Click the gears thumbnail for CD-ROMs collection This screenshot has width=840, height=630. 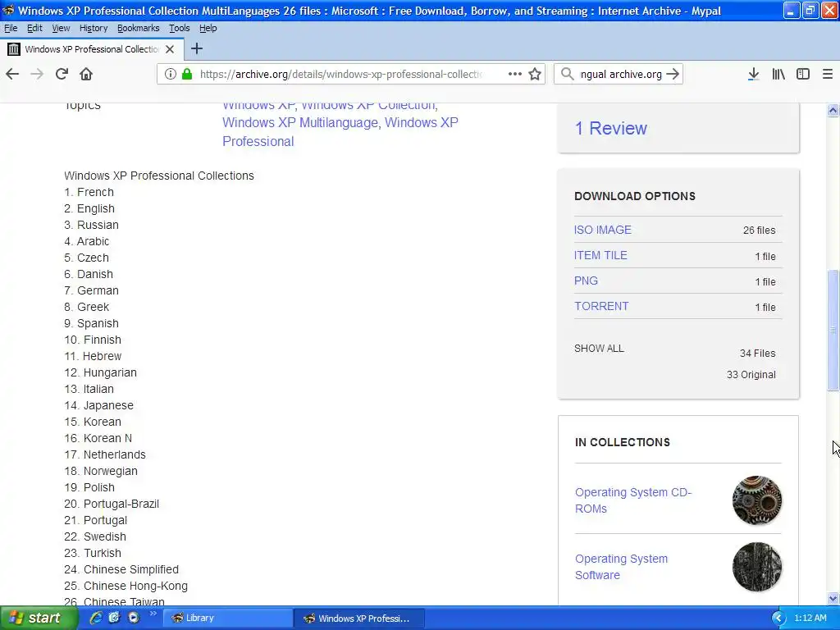757,500
